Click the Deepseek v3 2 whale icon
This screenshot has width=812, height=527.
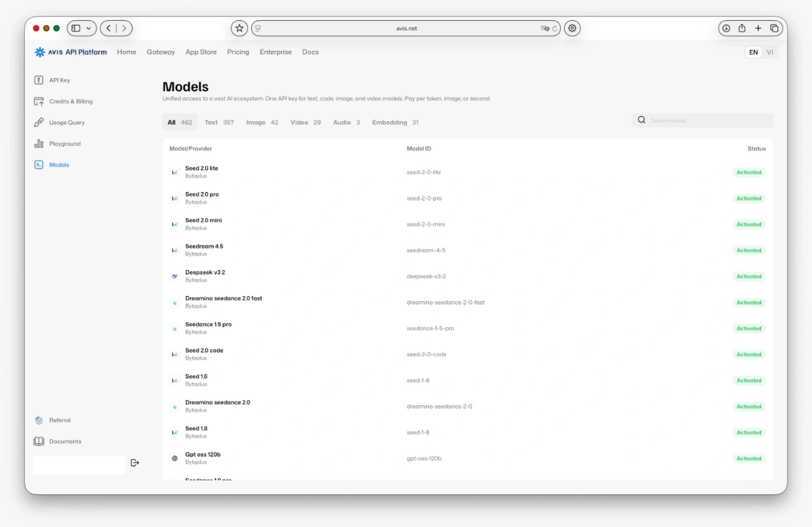174,277
